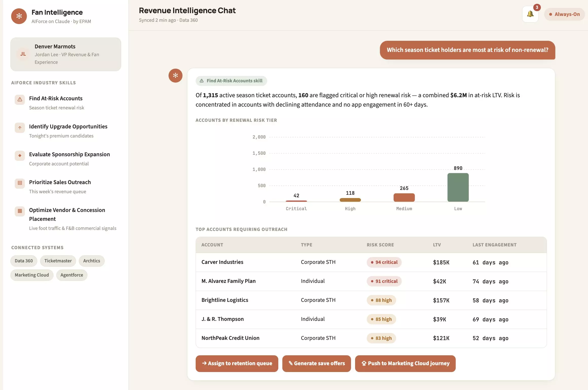Click Generate save offers button

[317, 363]
